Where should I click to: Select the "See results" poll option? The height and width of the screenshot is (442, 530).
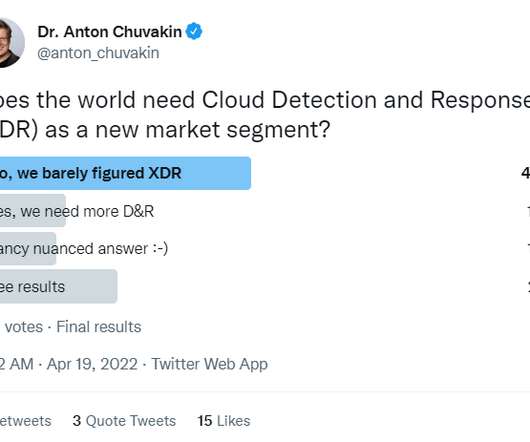click(58, 287)
